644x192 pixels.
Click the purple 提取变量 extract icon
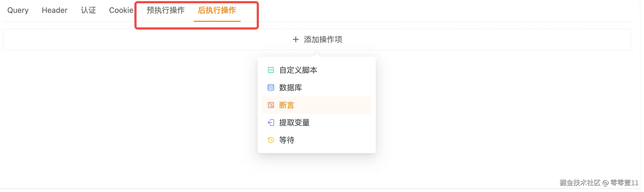coord(271,123)
